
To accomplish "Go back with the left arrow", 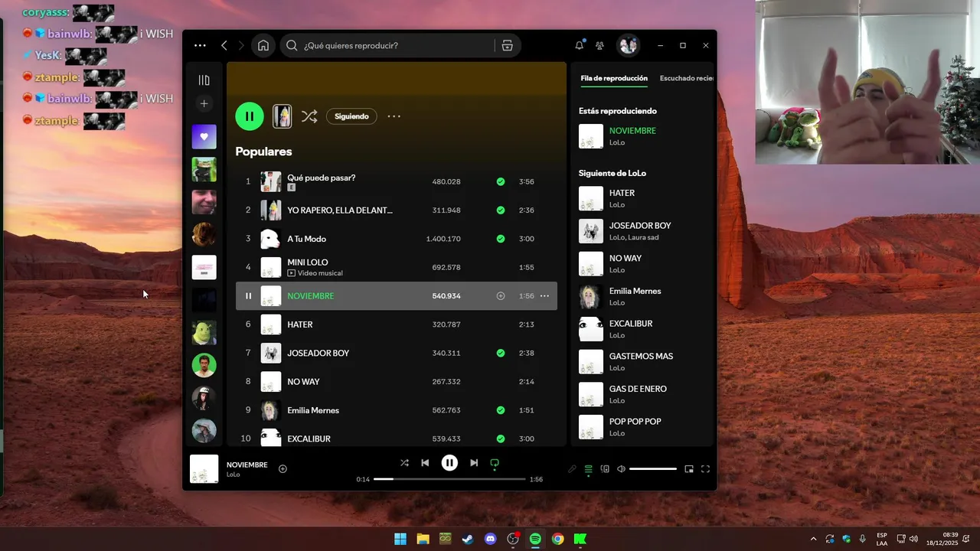I will (224, 46).
